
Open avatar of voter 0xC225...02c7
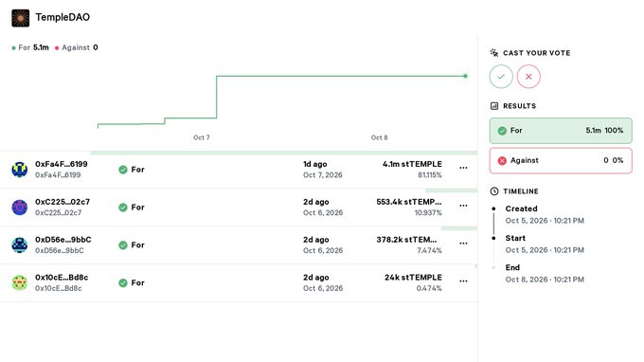coord(19,208)
